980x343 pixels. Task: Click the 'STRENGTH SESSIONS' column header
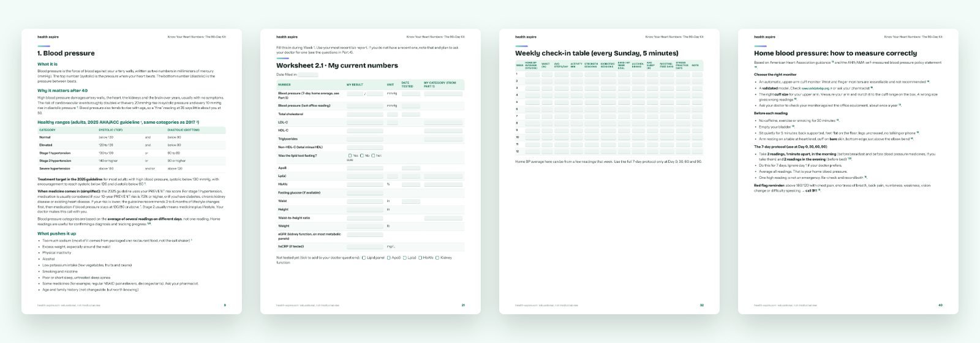(591, 64)
